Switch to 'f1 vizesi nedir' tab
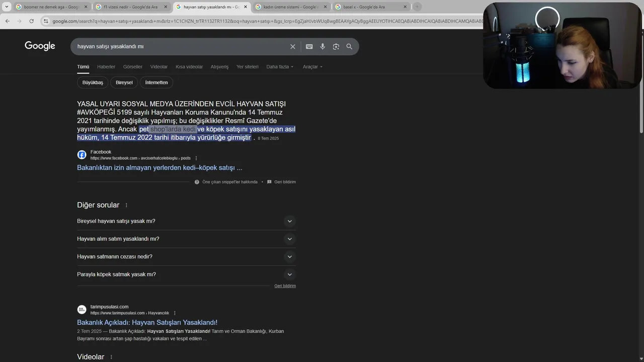Screen dimensions: 644x362 [x=131, y=7]
